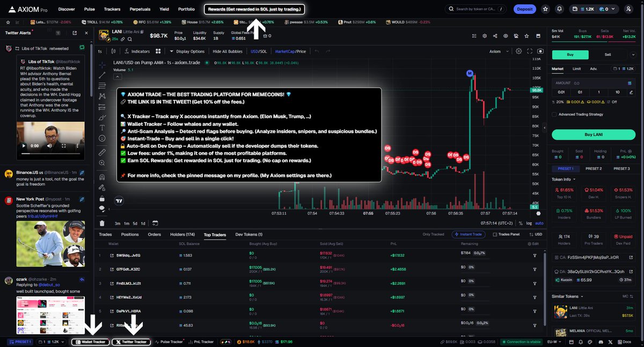Play the Libs of TikTok video

point(24,146)
